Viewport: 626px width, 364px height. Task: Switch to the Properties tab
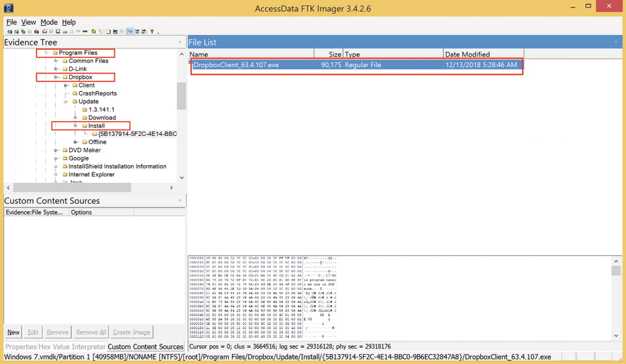point(21,347)
